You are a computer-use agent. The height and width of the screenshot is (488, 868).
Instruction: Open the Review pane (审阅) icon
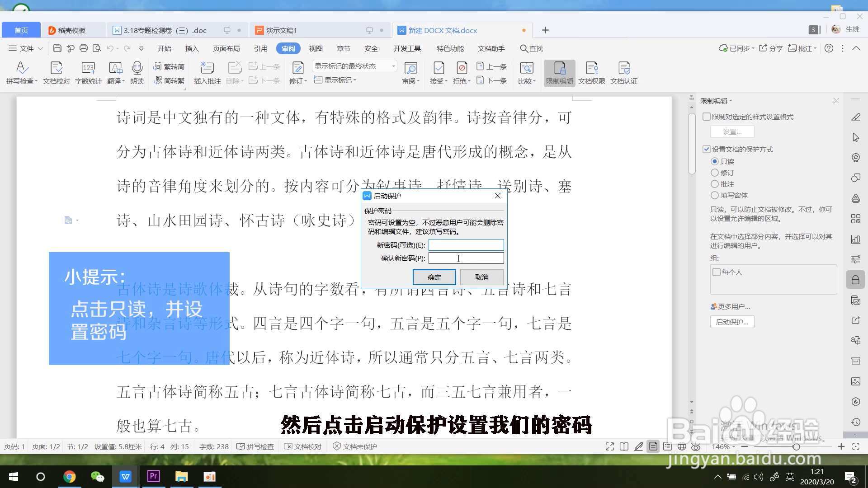(410, 72)
